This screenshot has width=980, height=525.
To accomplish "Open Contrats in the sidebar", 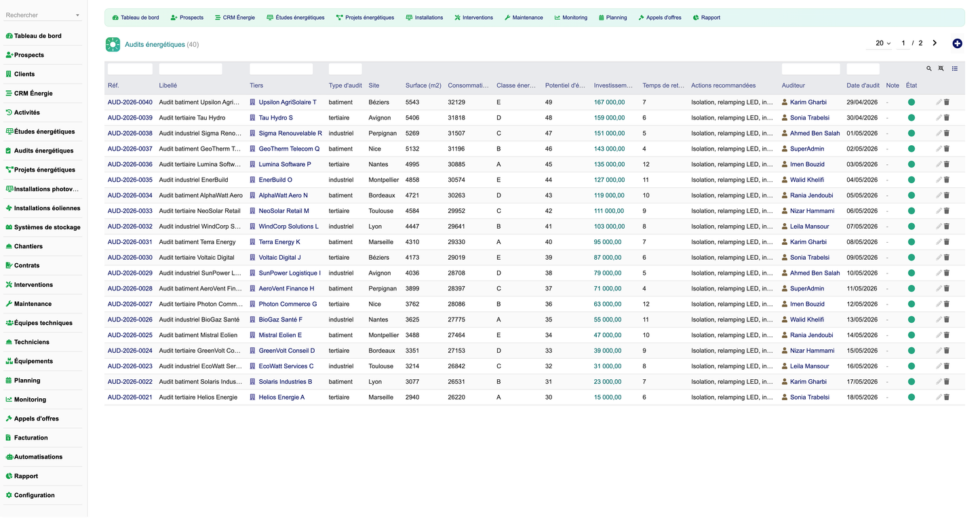I will pyautogui.click(x=26, y=265).
